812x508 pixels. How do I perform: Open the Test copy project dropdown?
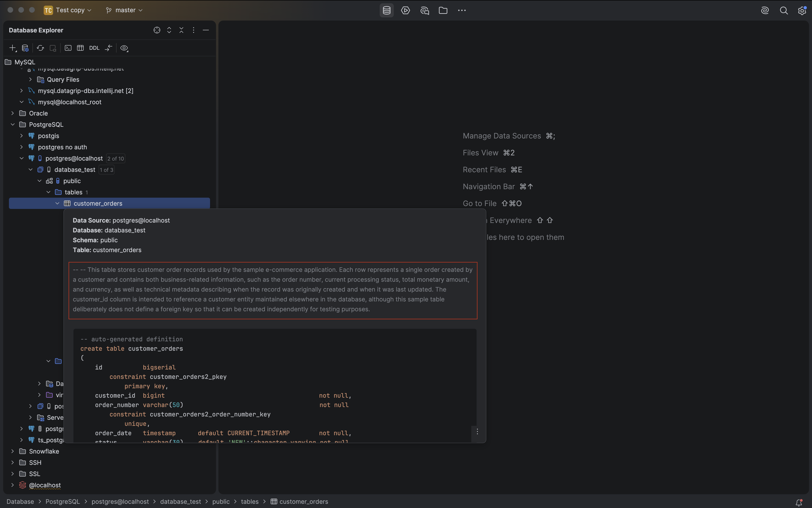(68, 10)
